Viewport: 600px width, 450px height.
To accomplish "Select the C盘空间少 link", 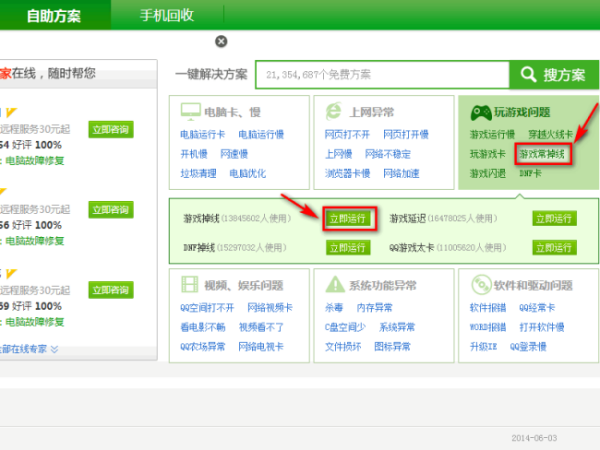I will (x=345, y=327).
